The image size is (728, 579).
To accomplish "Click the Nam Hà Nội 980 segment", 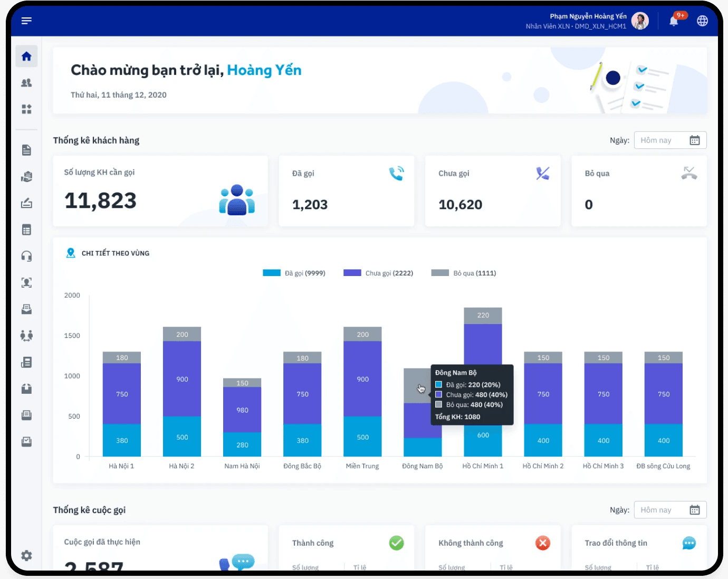I will click(242, 410).
